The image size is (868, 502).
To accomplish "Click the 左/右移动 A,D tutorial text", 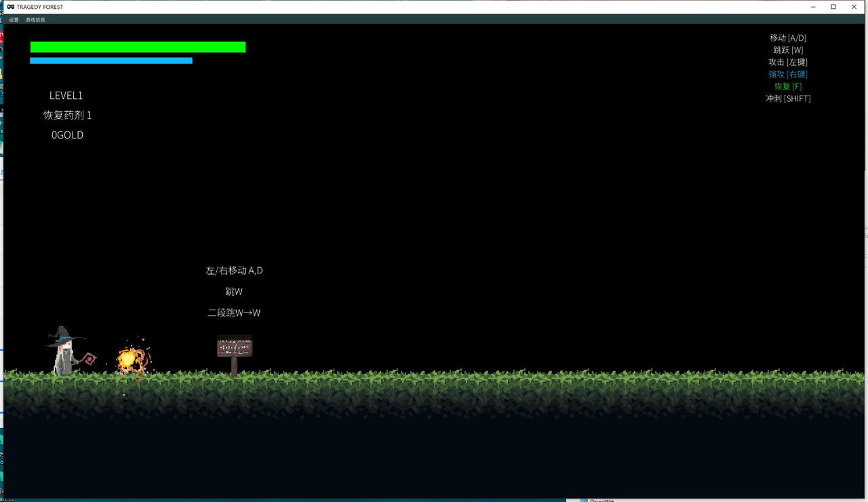I will (x=234, y=271).
